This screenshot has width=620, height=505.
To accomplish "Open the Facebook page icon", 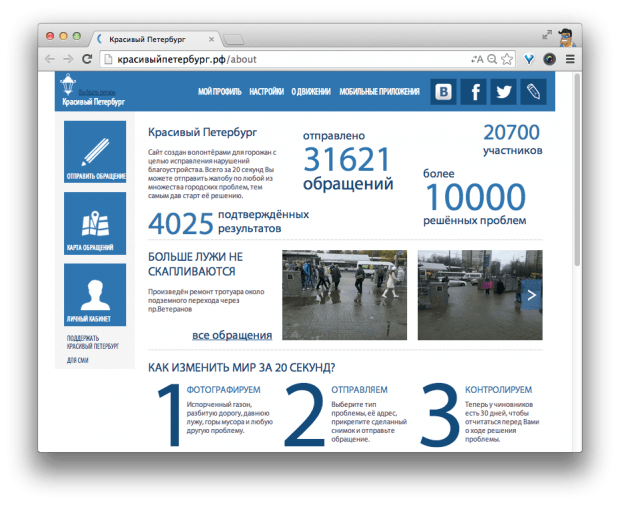I will 473,92.
